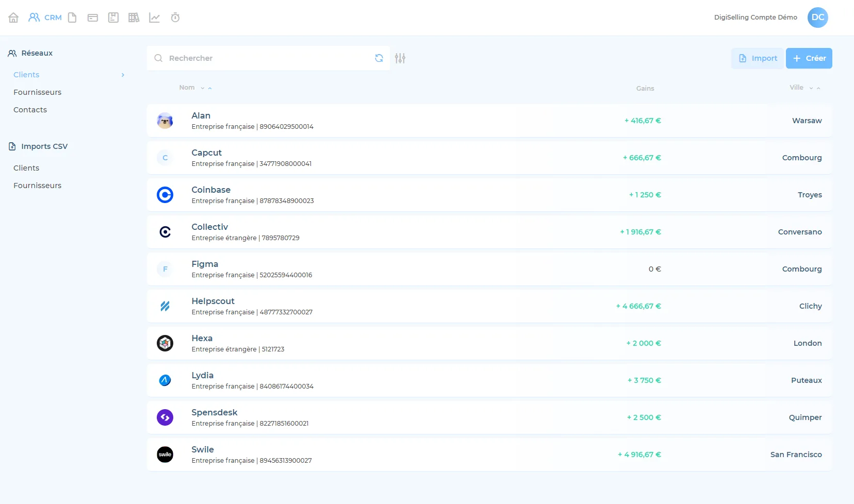Click the city Quimper
The image size is (854, 504).
click(805, 417)
